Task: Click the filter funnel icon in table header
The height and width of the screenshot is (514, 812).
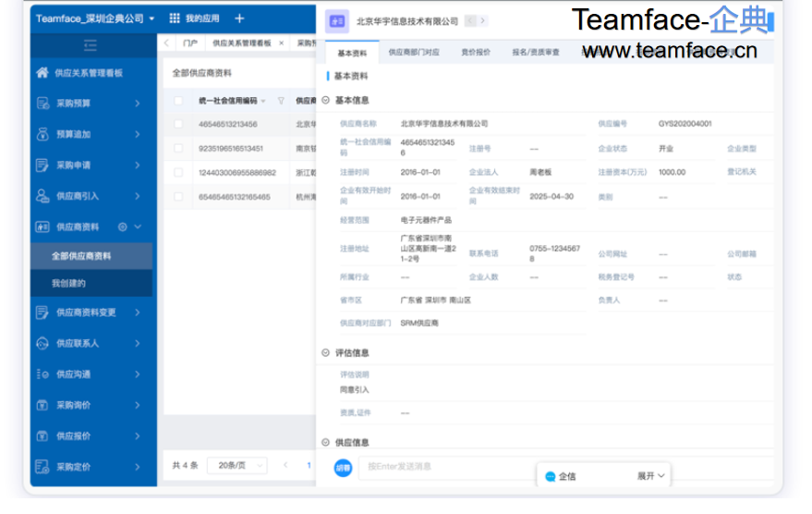Action: click(x=281, y=101)
